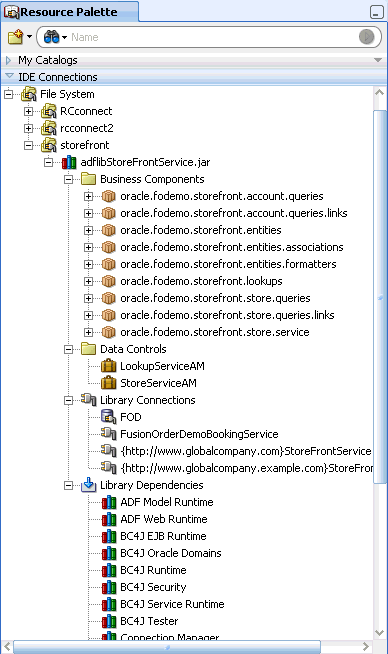This screenshot has width=388, height=654.
Task: Select the Resource Palette tab
Action: (69, 12)
